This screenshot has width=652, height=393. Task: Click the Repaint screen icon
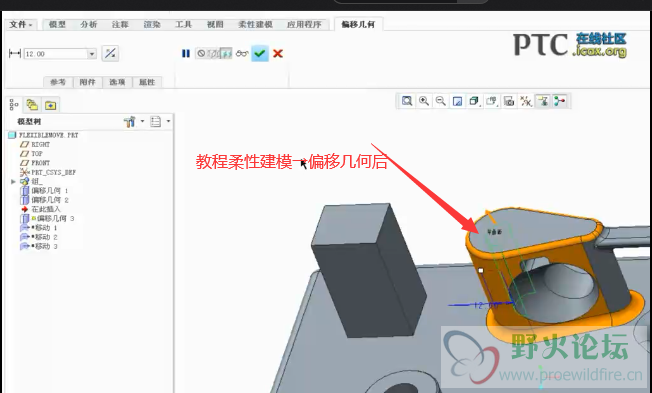[457, 101]
